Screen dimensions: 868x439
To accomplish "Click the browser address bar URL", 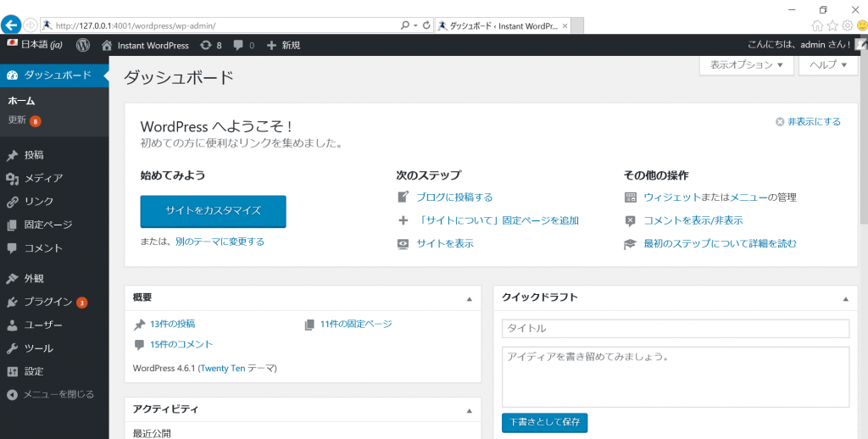I will pyautogui.click(x=136, y=25).
